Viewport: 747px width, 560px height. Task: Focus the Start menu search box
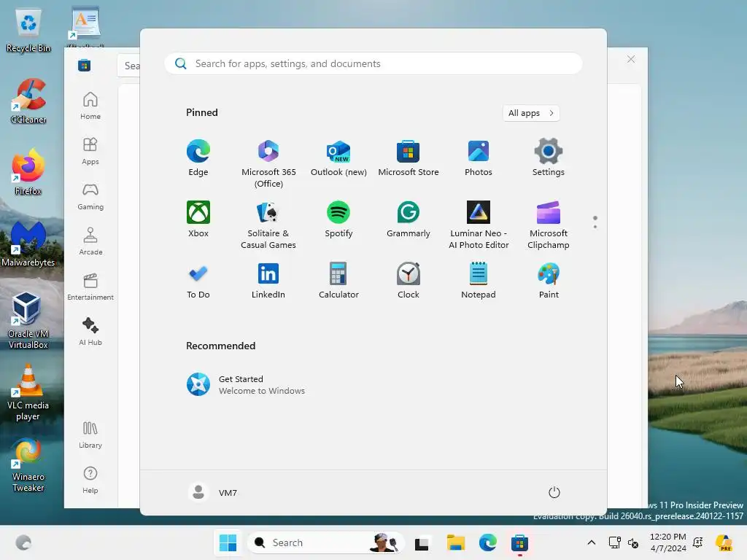pos(373,64)
